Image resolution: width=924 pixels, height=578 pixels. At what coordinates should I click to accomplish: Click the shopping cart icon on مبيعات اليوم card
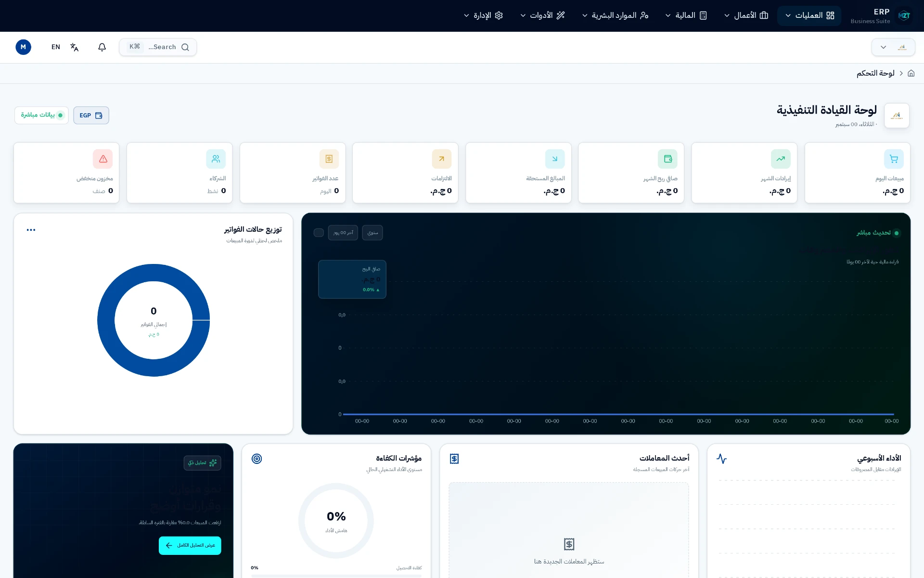click(894, 159)
